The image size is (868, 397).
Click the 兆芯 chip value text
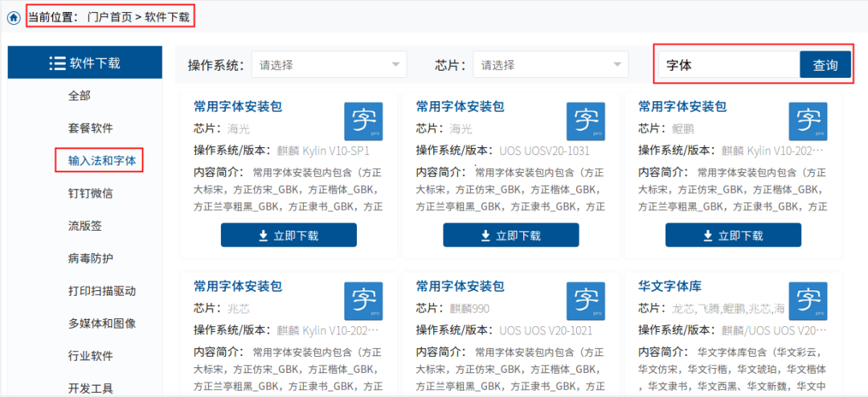[x=239, y=309]
